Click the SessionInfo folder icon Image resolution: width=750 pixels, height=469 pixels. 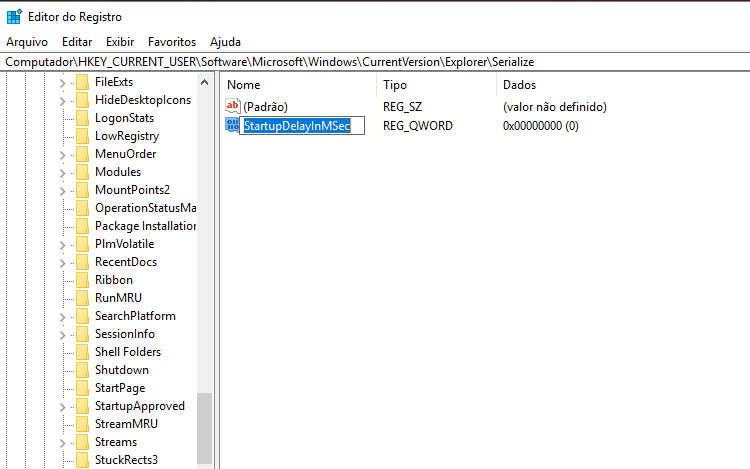click(x=82, y=334)
